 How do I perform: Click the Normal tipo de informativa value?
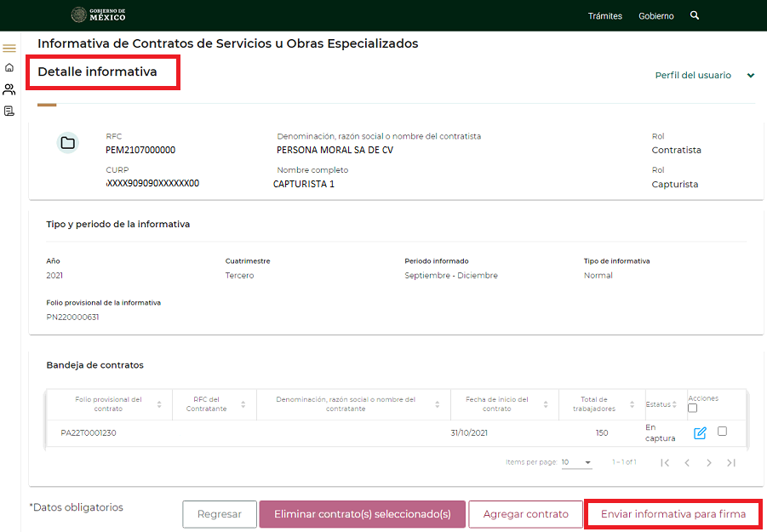(x=598, y=275)
